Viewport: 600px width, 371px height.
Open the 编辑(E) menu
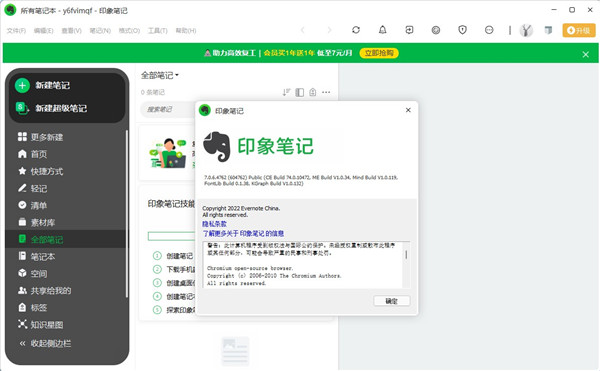[43, 31]
